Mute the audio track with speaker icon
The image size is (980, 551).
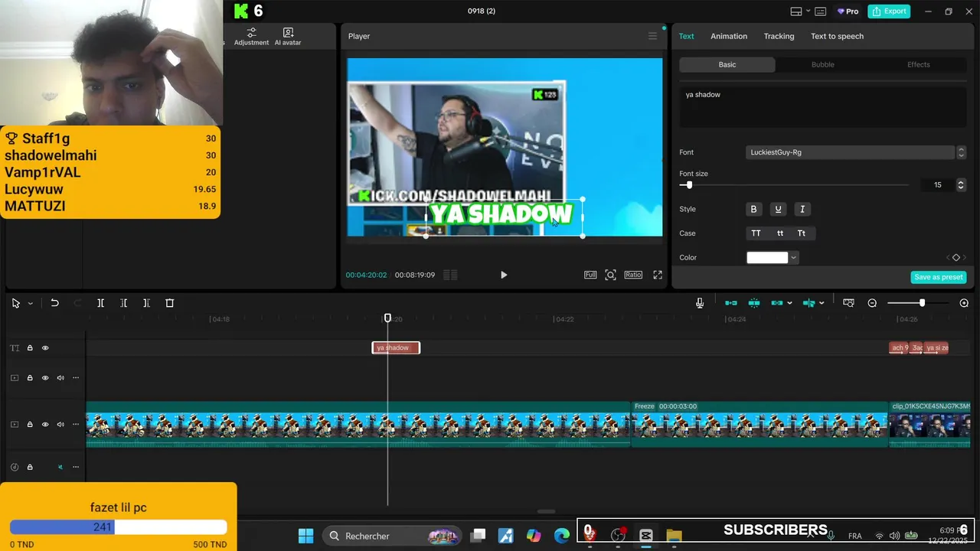(x=60, y=467)
